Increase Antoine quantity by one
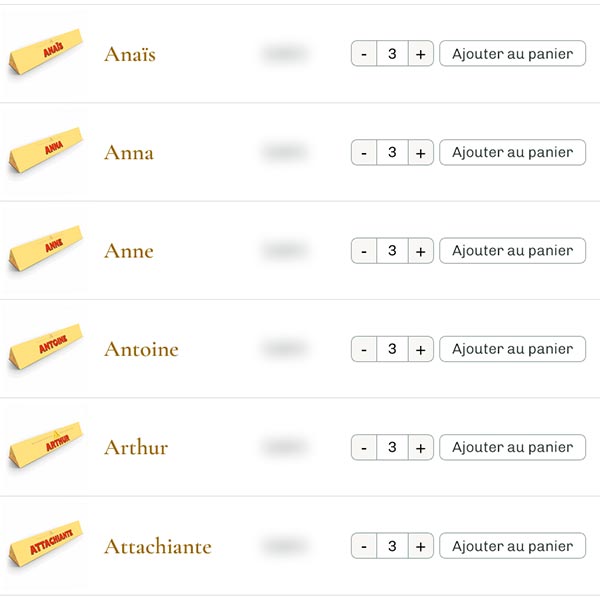This screenshot has height=600, width=600. pyautogui.click(x=420, y=349)
